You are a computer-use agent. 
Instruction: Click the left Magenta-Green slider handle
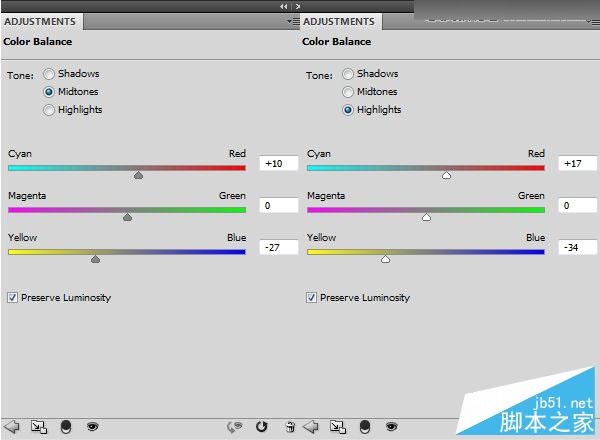[x=127, y=217]
